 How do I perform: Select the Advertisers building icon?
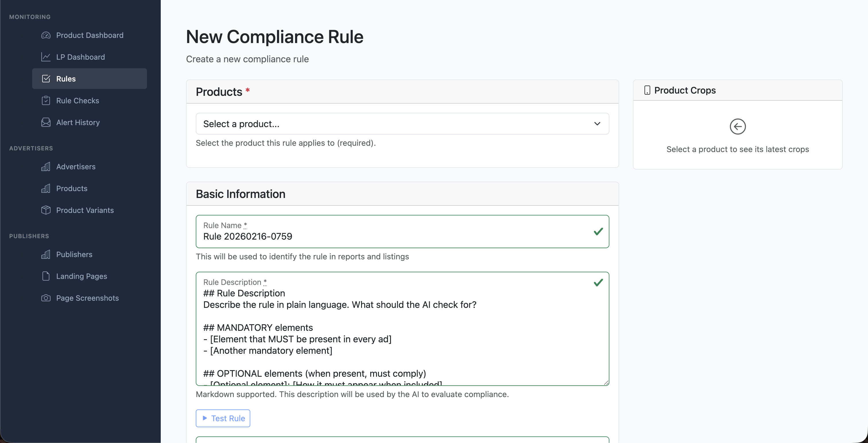tap(46, 166)
